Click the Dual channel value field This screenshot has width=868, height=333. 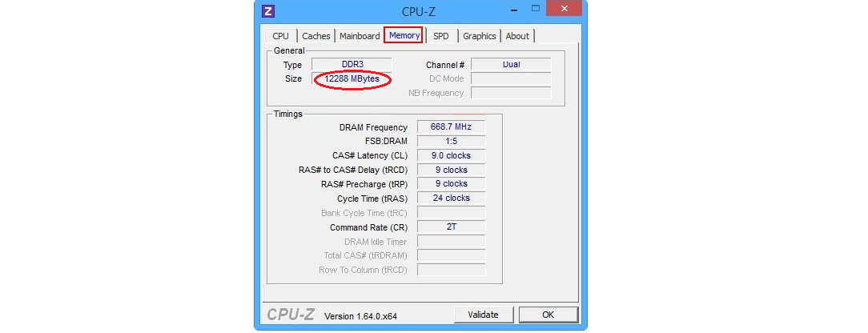pos(511,64)
